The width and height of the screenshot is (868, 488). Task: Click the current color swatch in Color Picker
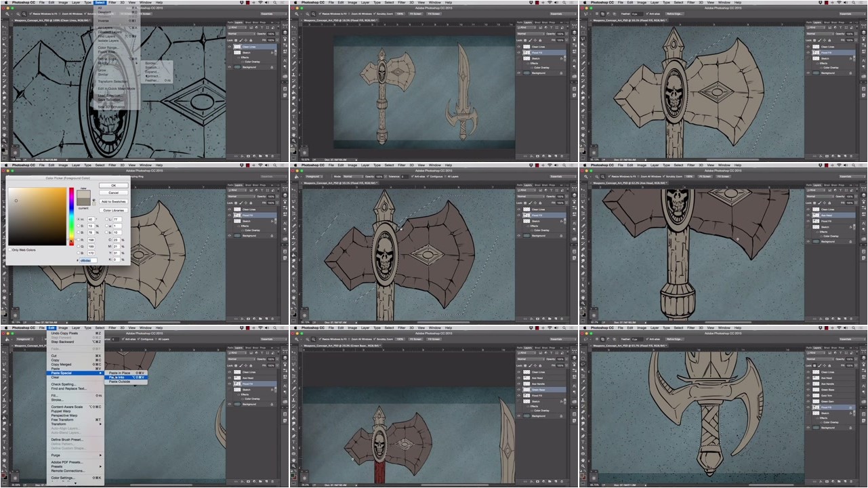[83, 202]
